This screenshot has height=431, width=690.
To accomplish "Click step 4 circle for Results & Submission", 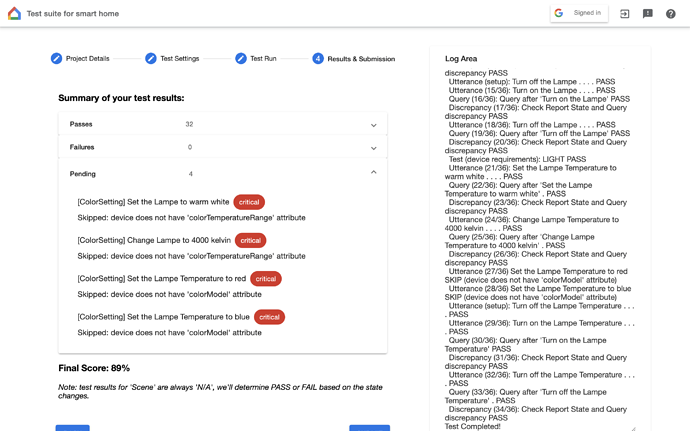I will (x=318, y=58).
